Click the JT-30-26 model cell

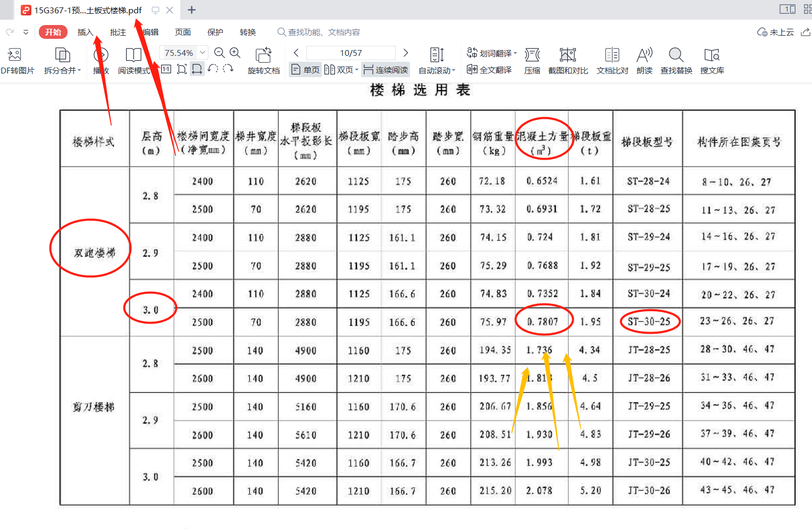[648, 491]
